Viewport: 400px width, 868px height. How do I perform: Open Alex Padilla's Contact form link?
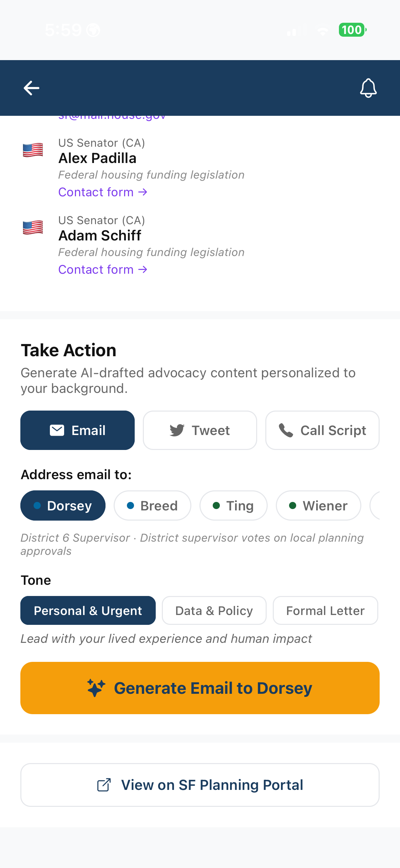click(x=103, y=192)
